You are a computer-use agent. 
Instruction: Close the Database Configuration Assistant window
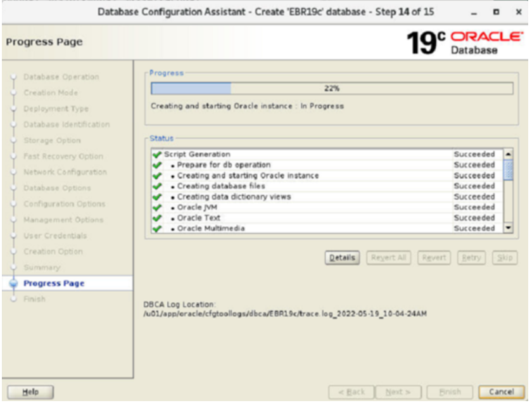click(x=519, y=12)
